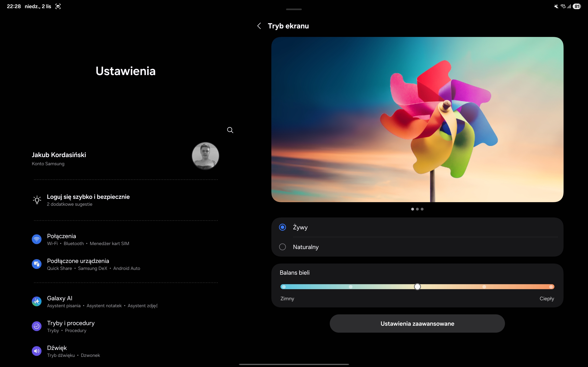
Task: Go back with the Tryb ekranu arrow
Action: pyautogui.click(x=259, y=26)
